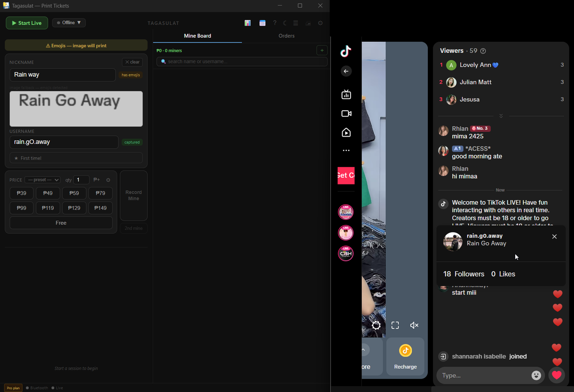Click the rain.g0.away profile picture
Screen dimensions: 574x392
pos(453,242)
